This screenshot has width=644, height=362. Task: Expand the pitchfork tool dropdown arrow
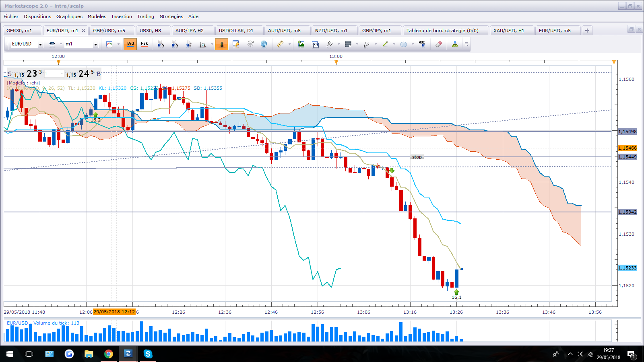339,44
